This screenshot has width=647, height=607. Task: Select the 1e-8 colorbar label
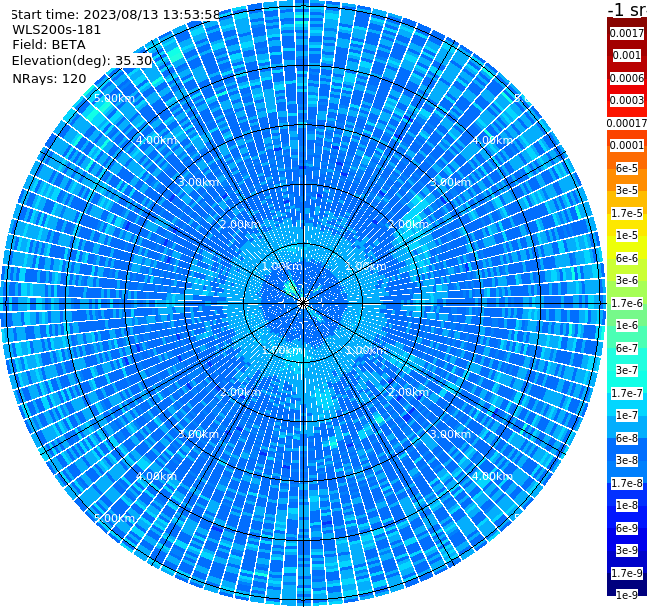coord(627,505)
